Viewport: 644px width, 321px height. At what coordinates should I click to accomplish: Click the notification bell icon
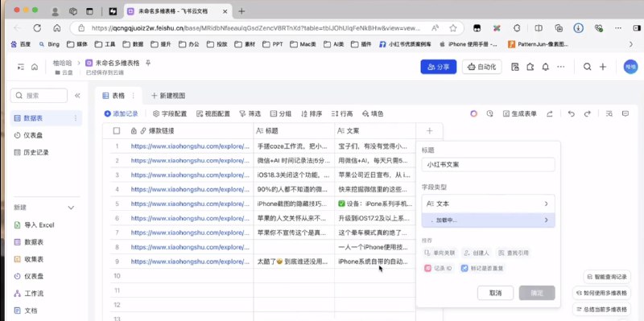click(x=546, y=67)
